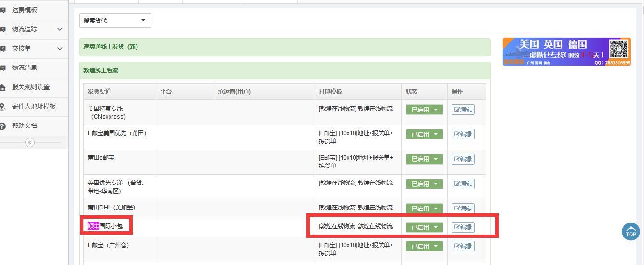Edit the E邮宝美国优先（莆田） channel
The width and height of the screenshot is (644, 265).
(x=463, y=134)
